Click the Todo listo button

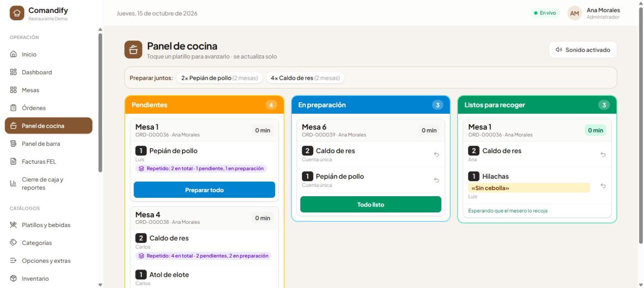tap(370, 204)
